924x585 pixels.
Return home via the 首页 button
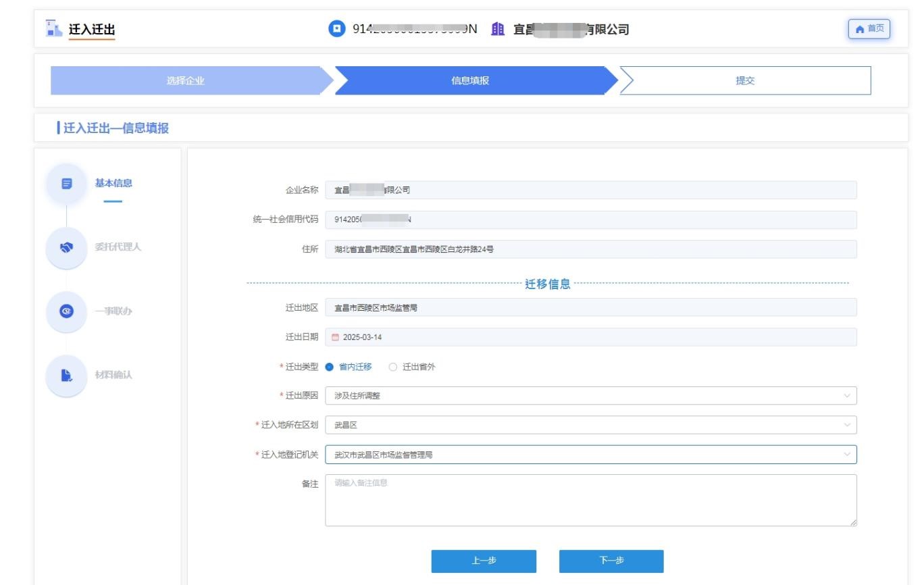coord(869,28)
